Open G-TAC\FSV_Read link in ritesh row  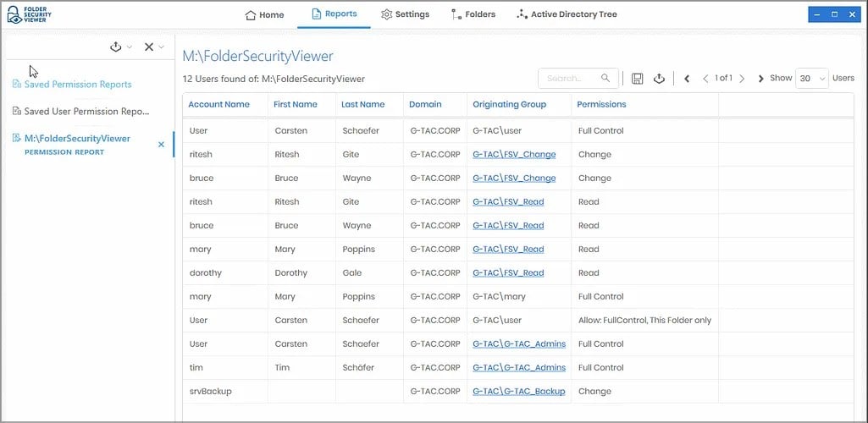(x=508, y=202)
